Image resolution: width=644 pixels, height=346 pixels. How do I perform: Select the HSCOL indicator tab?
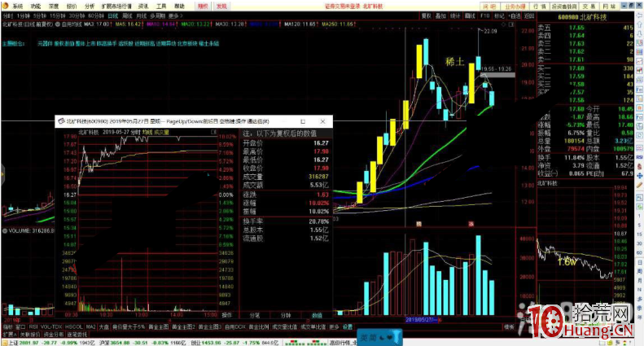pyautogui.click(x=74, y=327)
